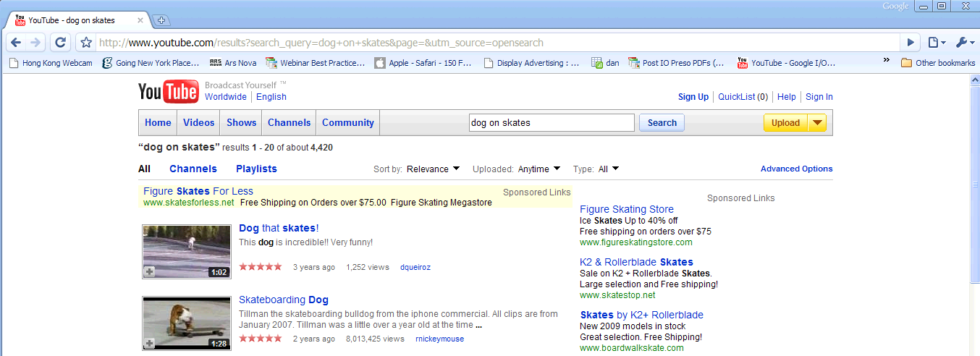
Task: Filter results by Channels
Action: pos(193,169)
